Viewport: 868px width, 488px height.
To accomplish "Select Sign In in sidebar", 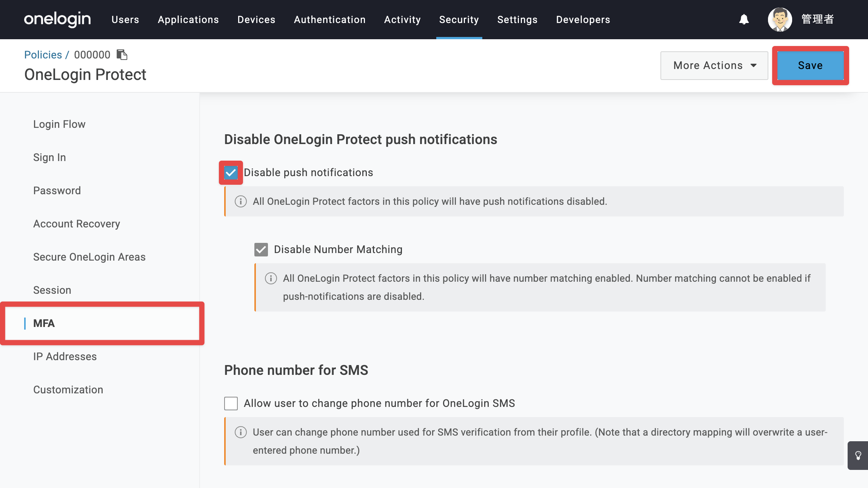I will (49, 157).
